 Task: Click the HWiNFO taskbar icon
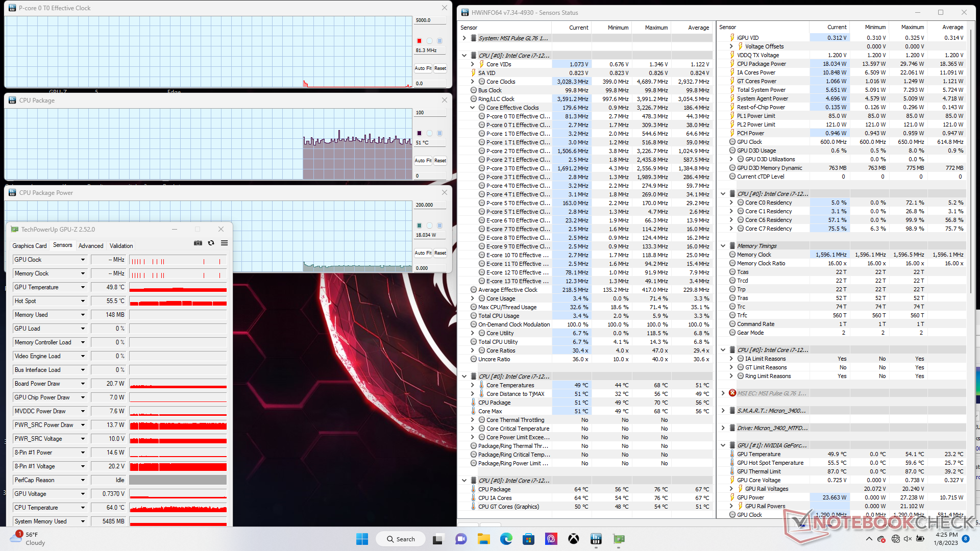pyautogui.click(x=596, y=539)
